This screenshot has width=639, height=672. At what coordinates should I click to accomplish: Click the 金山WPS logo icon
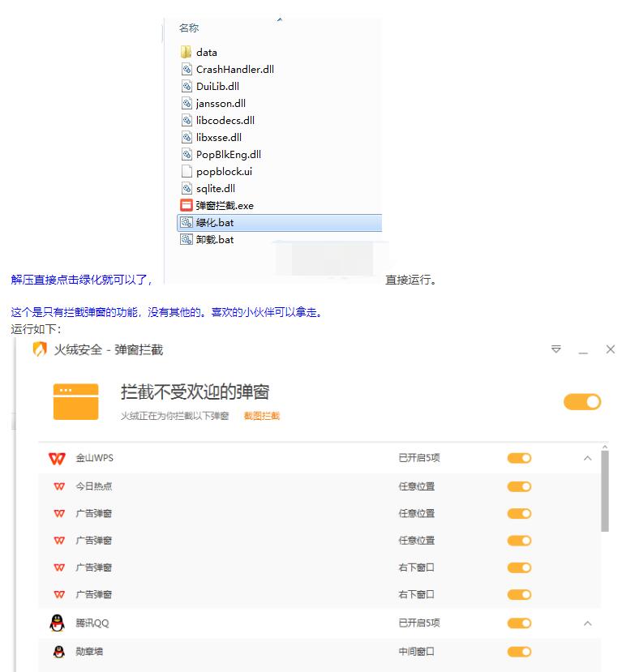click(57, 458)
